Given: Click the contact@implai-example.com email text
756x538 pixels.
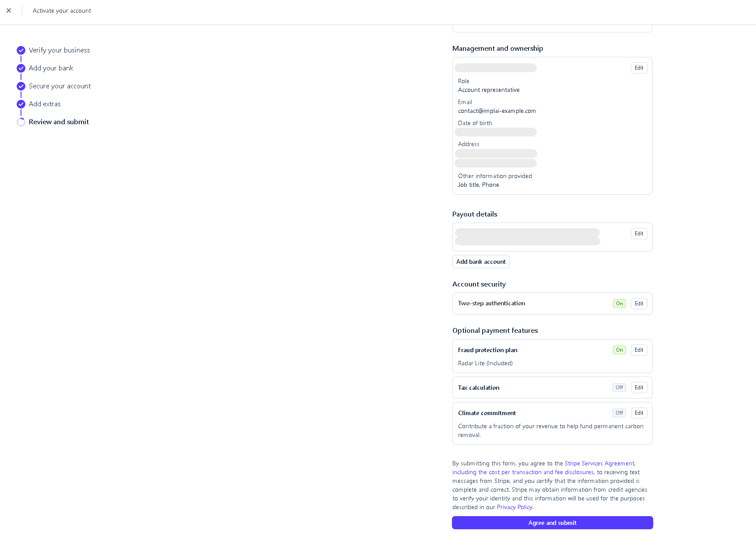Looking at the screenshot, I should 497,111.
